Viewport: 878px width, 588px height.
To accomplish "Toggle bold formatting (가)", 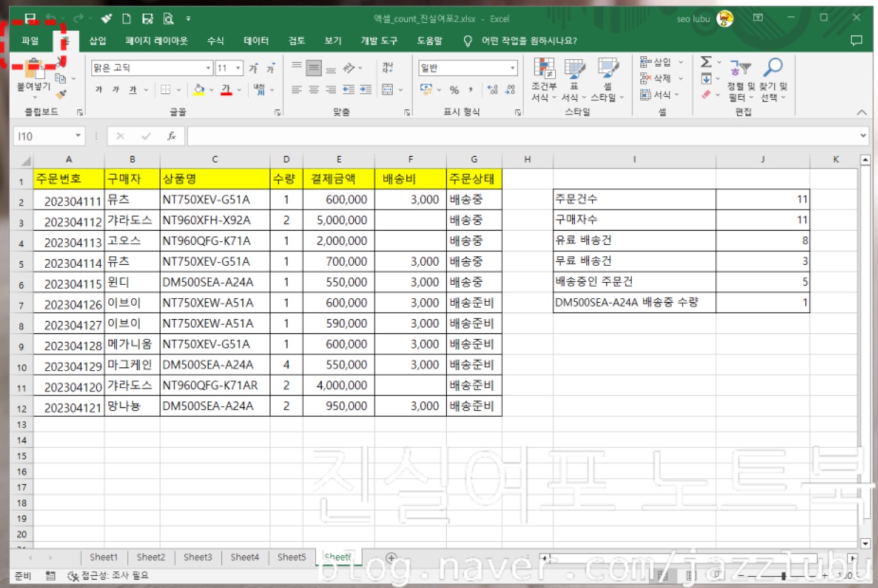I will point(99,90).
